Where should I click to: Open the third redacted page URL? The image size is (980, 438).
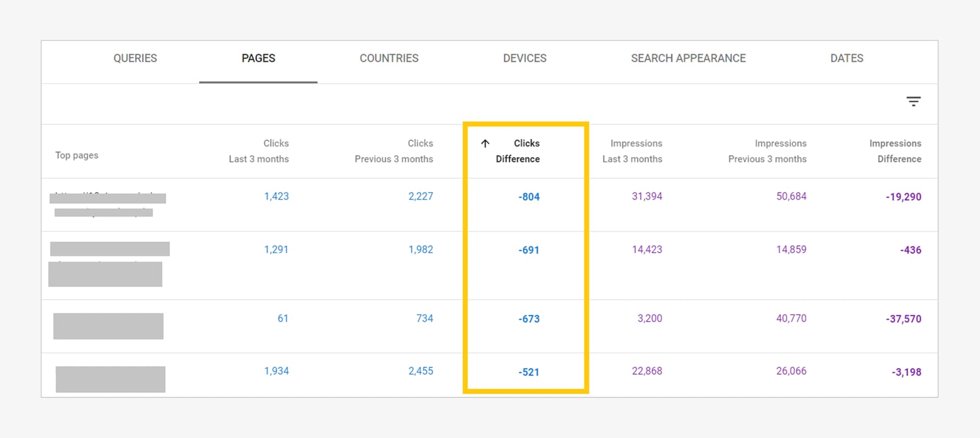pos(108,326)
